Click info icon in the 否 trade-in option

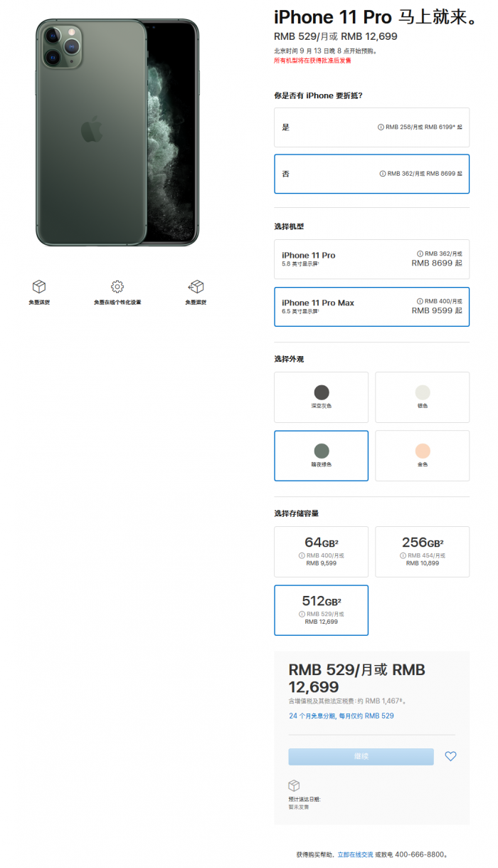coord(383,173)
